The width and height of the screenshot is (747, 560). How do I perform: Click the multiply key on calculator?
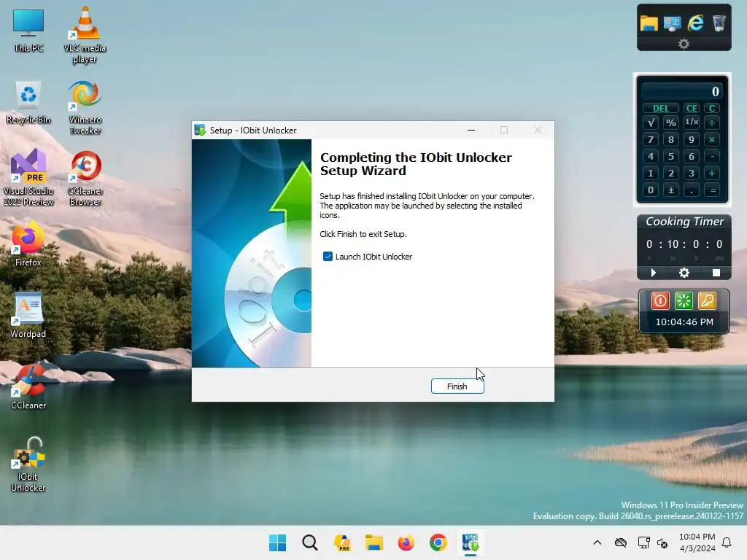point(712,139)
